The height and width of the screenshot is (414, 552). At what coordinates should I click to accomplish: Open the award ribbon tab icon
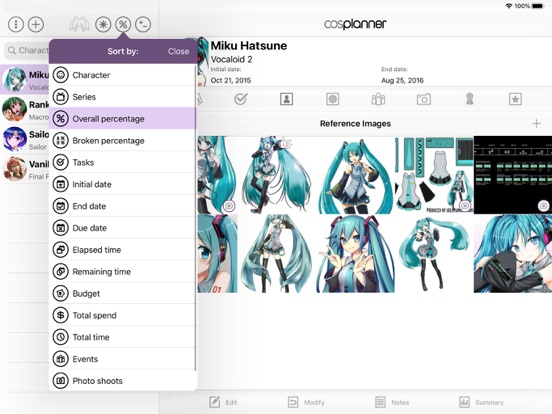point(470,99)
